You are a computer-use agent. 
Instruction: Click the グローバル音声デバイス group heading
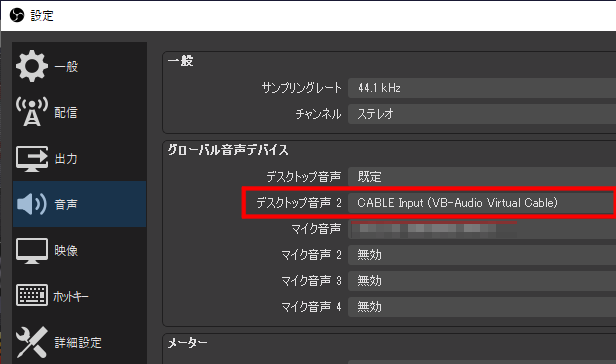pyautogui.click(x=228, y=150)
